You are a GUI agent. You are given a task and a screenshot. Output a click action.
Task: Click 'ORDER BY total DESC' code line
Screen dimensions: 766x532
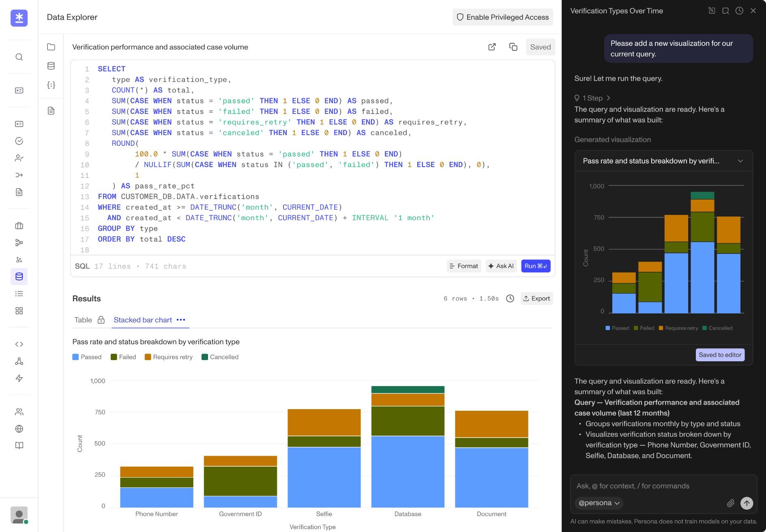(142, 239)
